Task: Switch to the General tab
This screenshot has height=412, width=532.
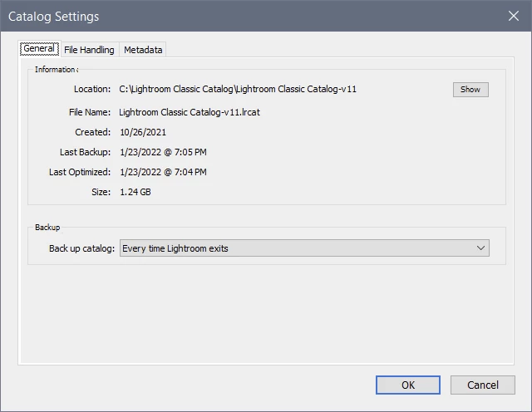Action: pyautogui.click(x=39, y=49)
